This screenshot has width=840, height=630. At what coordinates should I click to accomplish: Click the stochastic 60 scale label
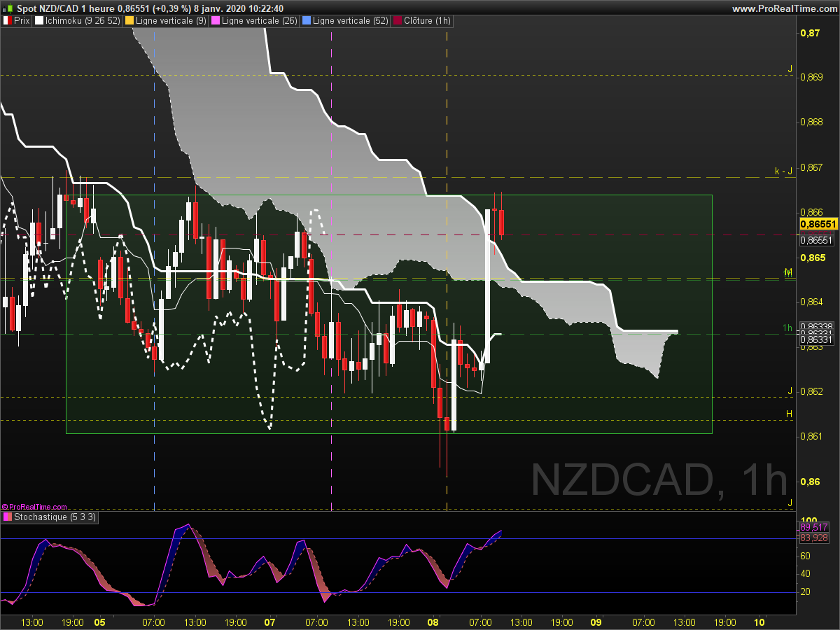point(806,556)
